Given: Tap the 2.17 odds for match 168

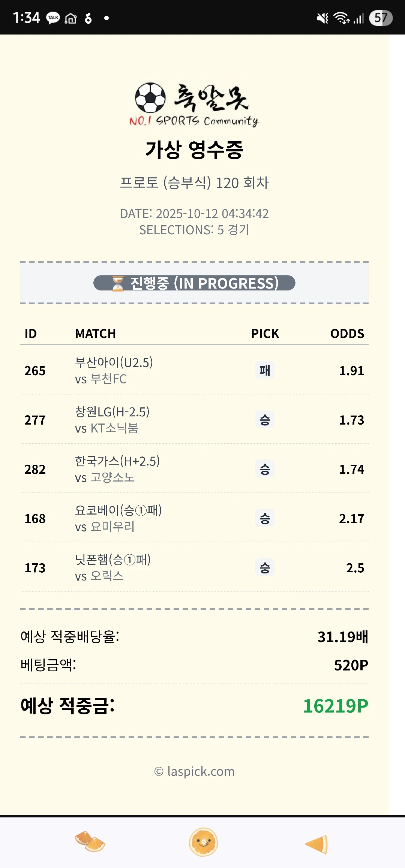Looking at the screenshot, I should [x=351, y=519].
